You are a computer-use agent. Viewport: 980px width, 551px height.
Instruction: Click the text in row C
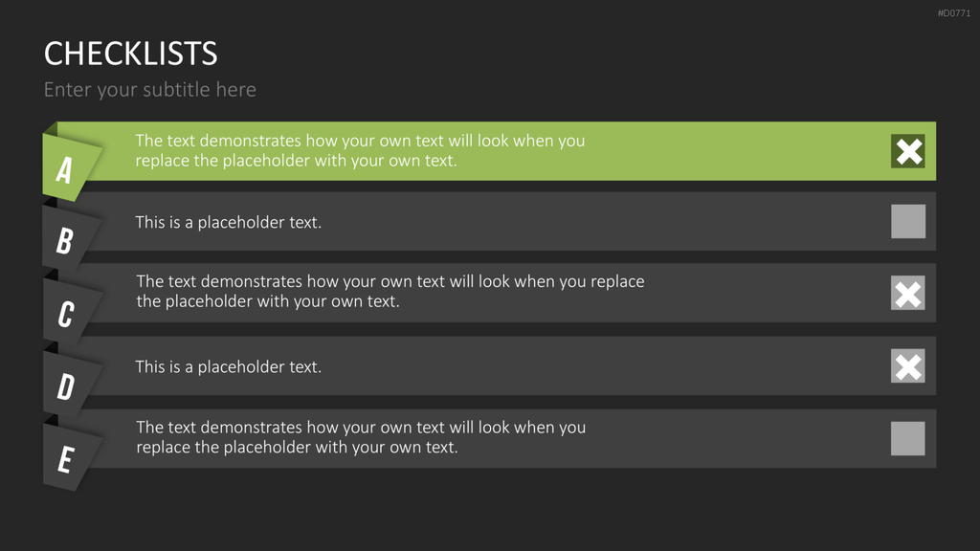[390, 291]
